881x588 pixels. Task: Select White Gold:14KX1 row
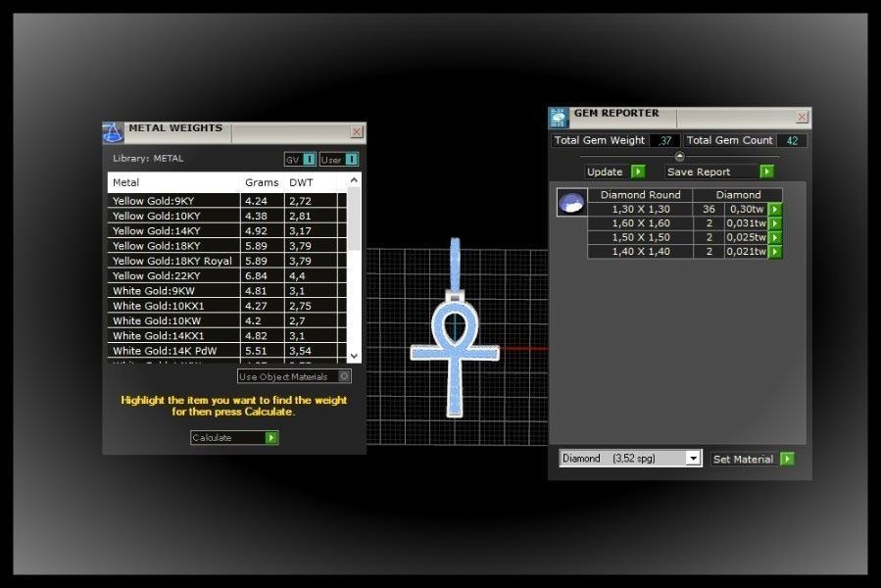pos(227,335)
